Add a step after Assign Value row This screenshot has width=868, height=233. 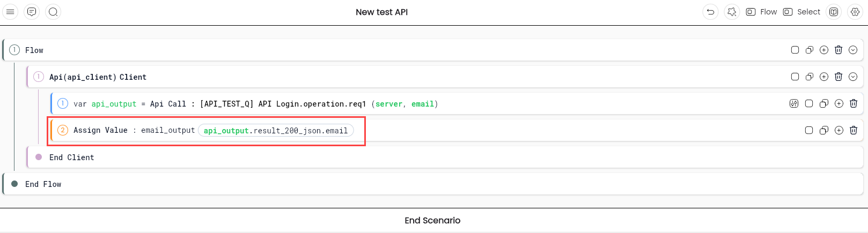pos(839,130)
